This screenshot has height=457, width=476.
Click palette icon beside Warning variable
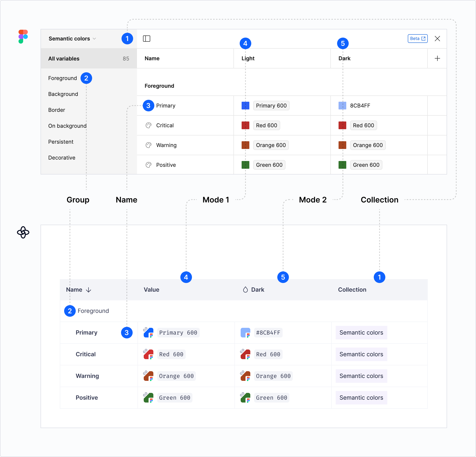[x=148, y=145]
